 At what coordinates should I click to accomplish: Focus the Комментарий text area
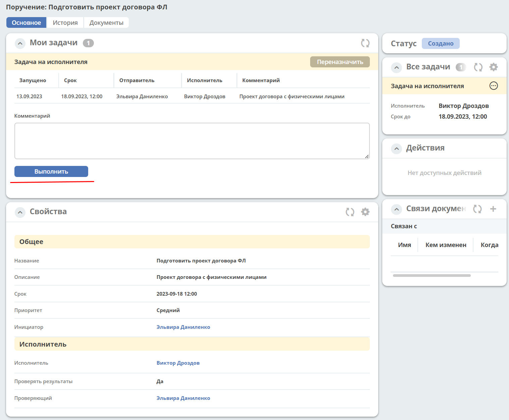pyautogui.click(x=192, y=141)
